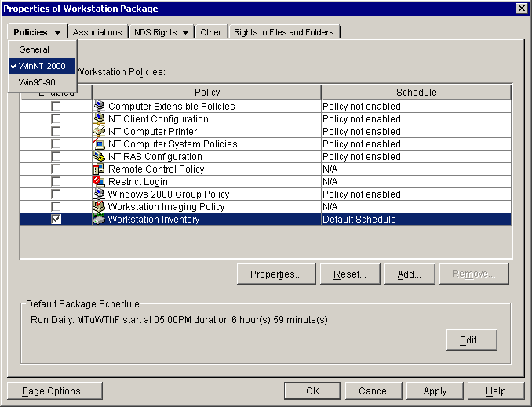
Task: Select the Windows 2000 Group Policy name
Action: pyautogui.click(x=169, y=194)
